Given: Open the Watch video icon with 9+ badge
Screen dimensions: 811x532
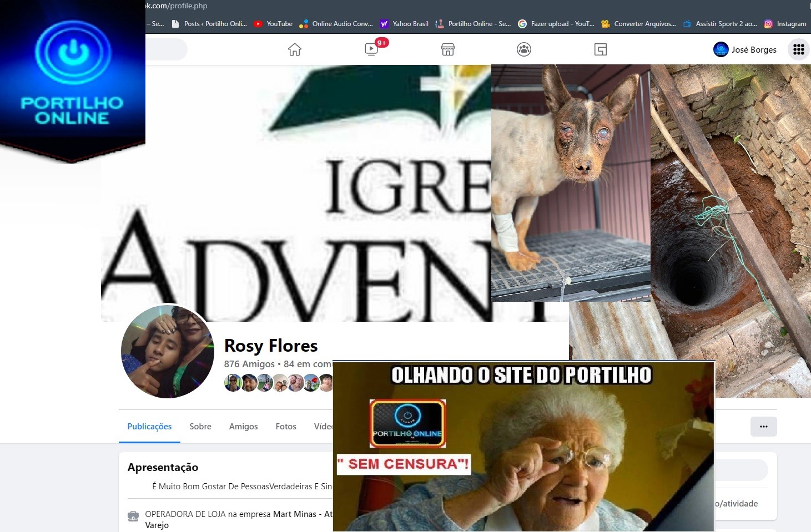Looking at the screenshot, I should 371,49.
